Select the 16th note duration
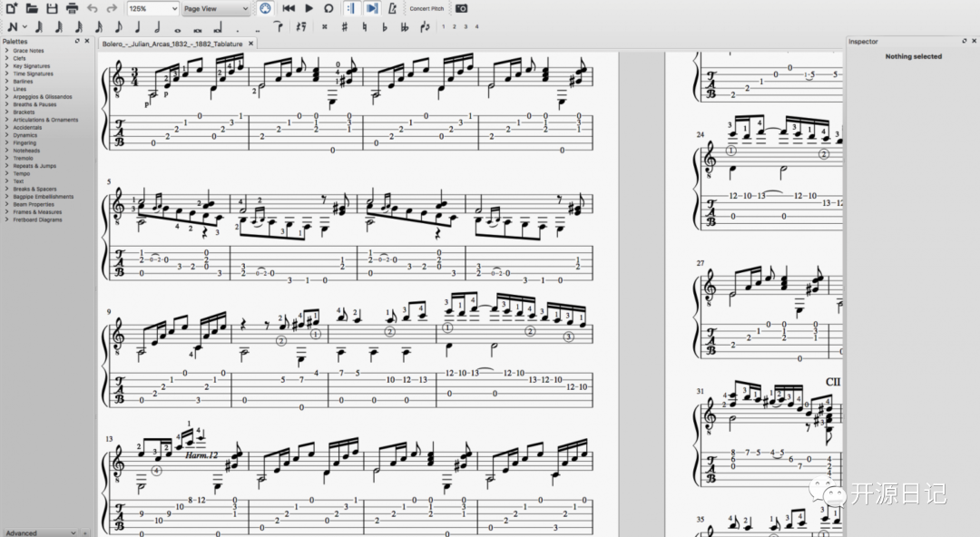This screenshot has width=980, height=537. (x=99, y=27)
